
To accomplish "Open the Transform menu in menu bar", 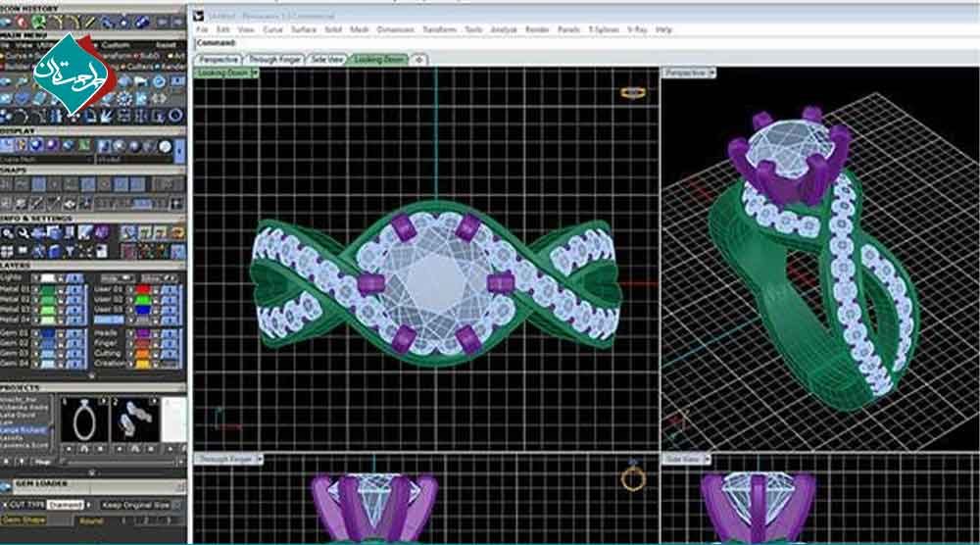I will [x=439, y=29].
